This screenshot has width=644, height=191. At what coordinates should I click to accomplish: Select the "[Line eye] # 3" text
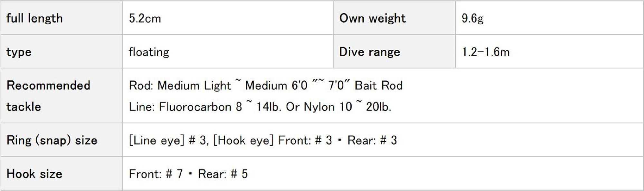(167, 140)
